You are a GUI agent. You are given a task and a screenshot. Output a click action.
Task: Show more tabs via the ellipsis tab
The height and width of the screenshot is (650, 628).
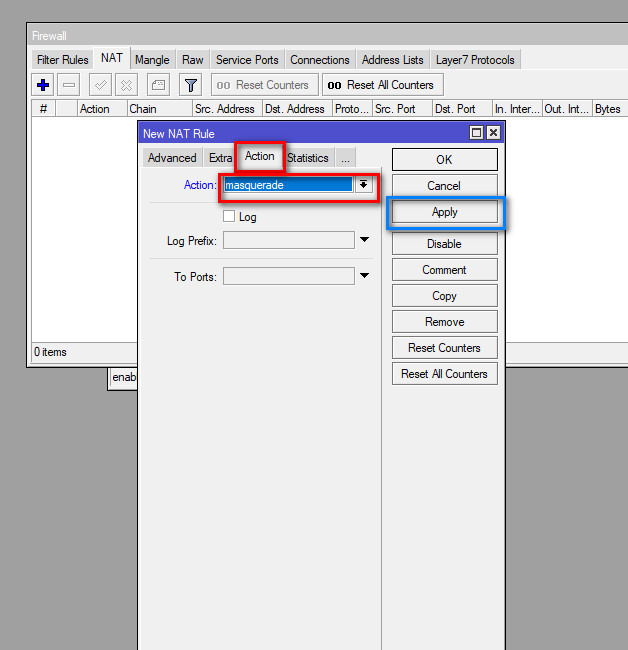[x=344, y=158]
